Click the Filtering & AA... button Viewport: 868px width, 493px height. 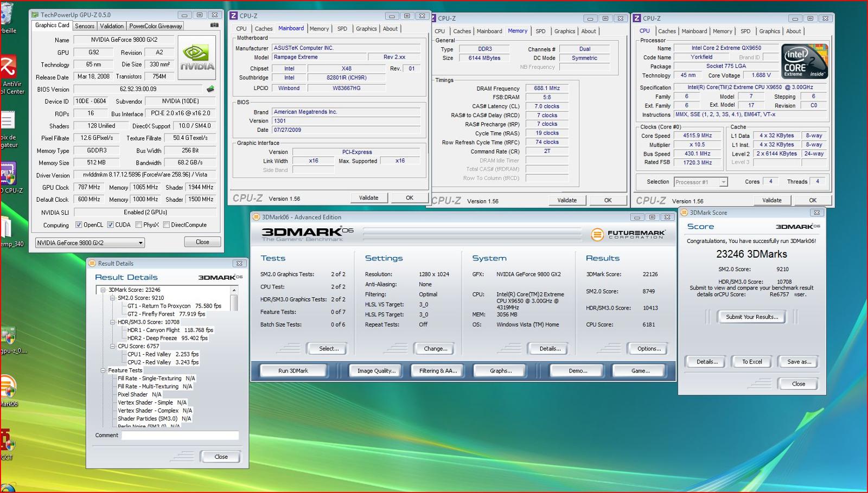click(x=438, y=371)
